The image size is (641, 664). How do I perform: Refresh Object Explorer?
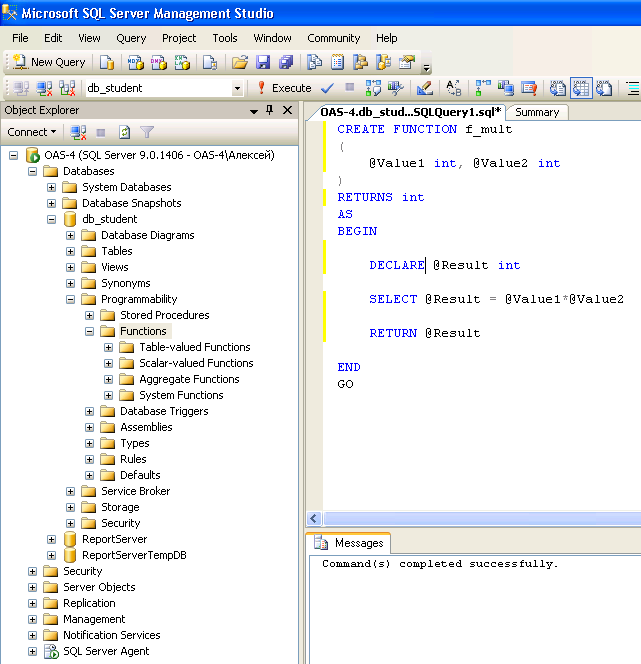point(124,133)
